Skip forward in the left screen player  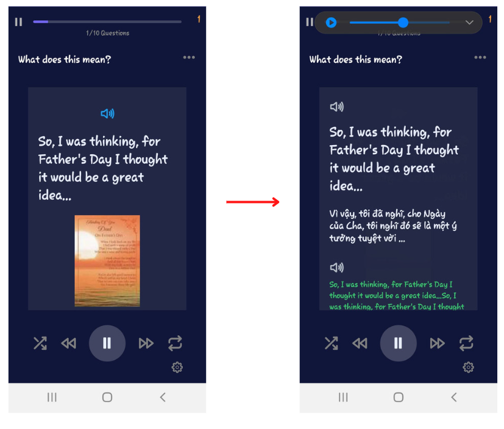coord(146,343)
